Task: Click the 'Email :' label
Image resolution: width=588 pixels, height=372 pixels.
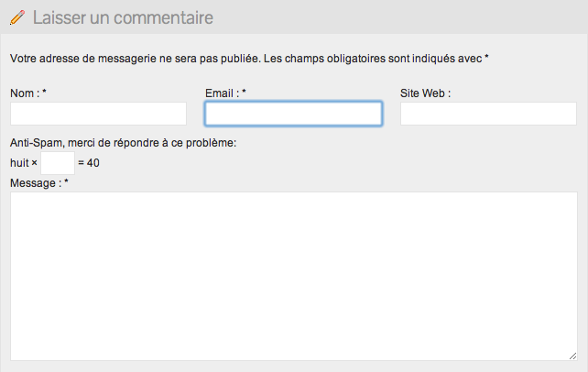Action: pyautogui.click(x=222, y=93)
